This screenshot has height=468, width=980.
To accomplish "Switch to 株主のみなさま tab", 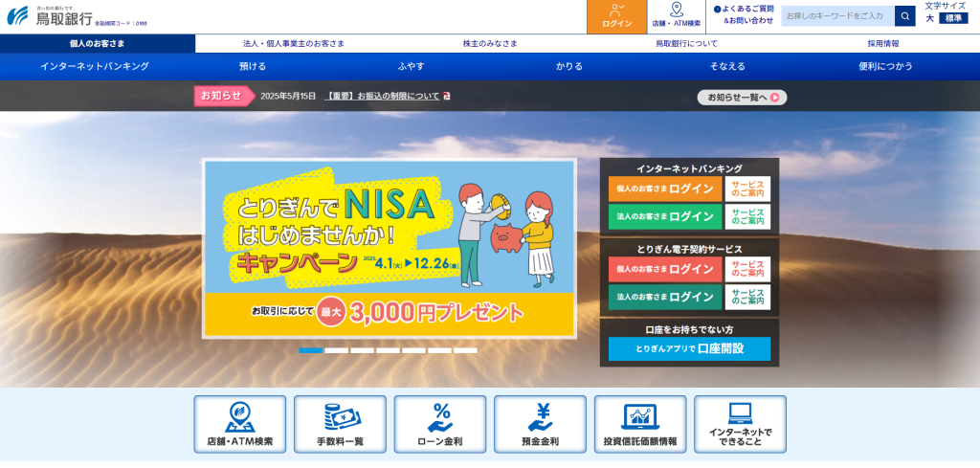I will 489,43.
